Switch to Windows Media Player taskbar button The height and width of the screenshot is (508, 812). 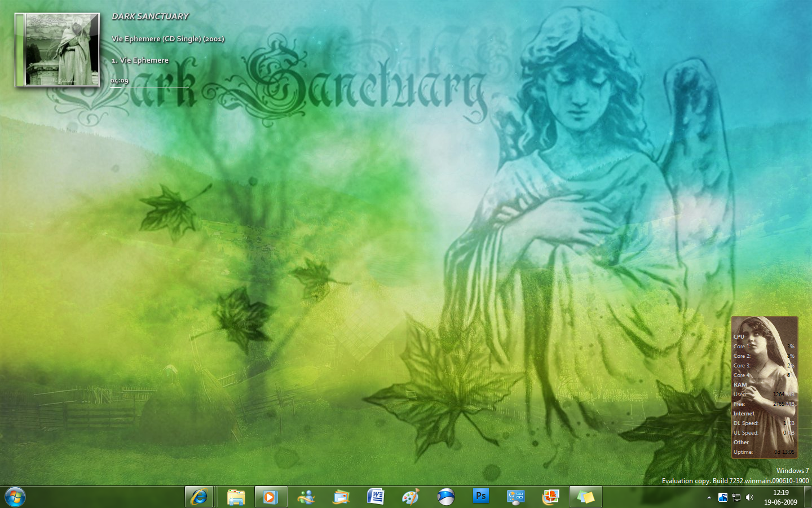coord(271,497)
